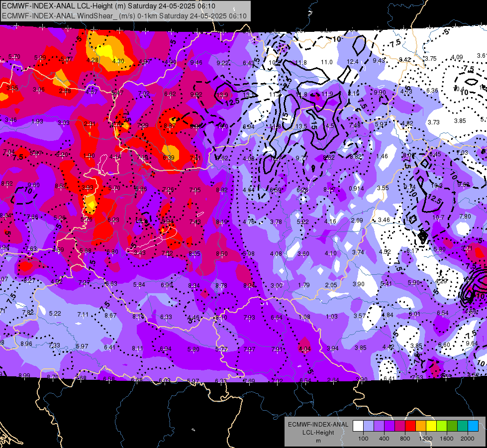Select the teal legend color box
The height and width of the screenshot is (448, 487).
click(x=463, y=426)
